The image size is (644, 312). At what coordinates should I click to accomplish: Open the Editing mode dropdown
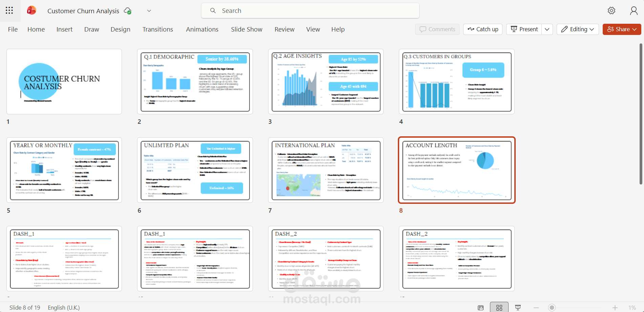point(578,29)
